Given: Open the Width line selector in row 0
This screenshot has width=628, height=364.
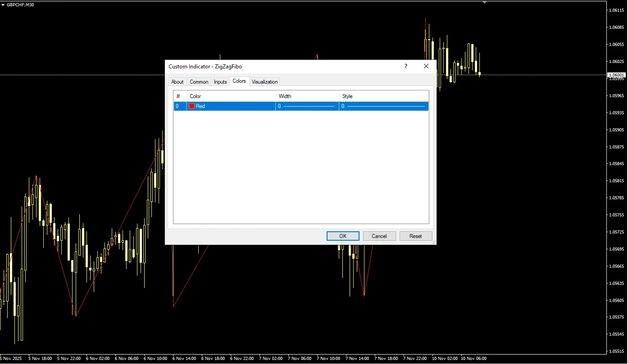Looking at the screenshot, I should [x=307, y=106].
